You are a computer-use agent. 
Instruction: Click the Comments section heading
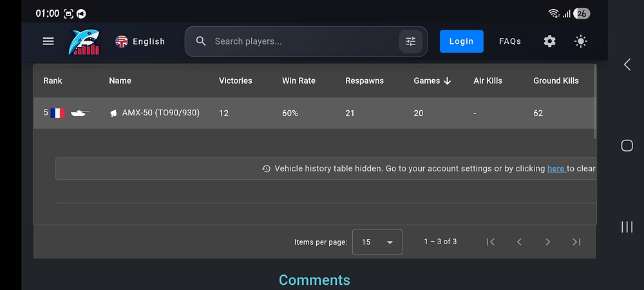coord(315,280)
